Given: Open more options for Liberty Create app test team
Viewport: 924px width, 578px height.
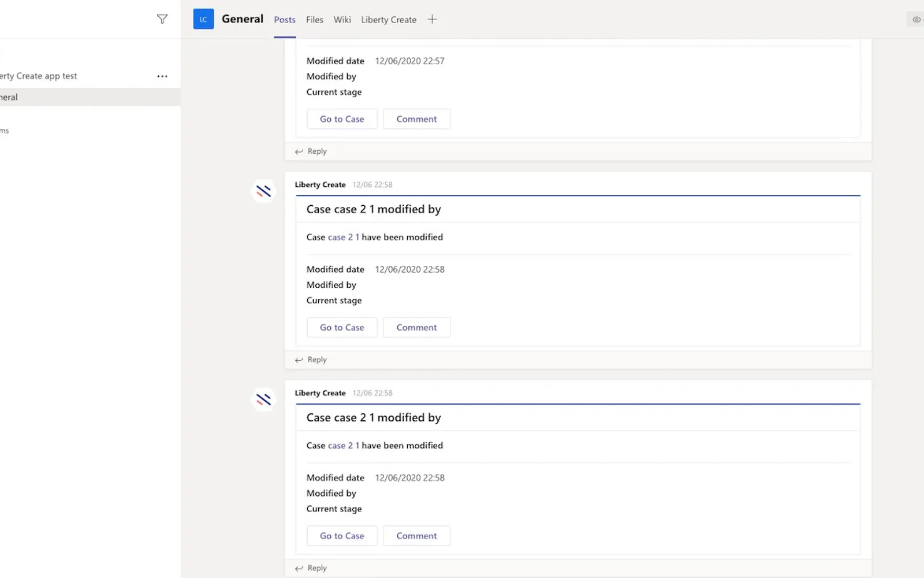Looking at the screenshot, I should tap(162, 76).
